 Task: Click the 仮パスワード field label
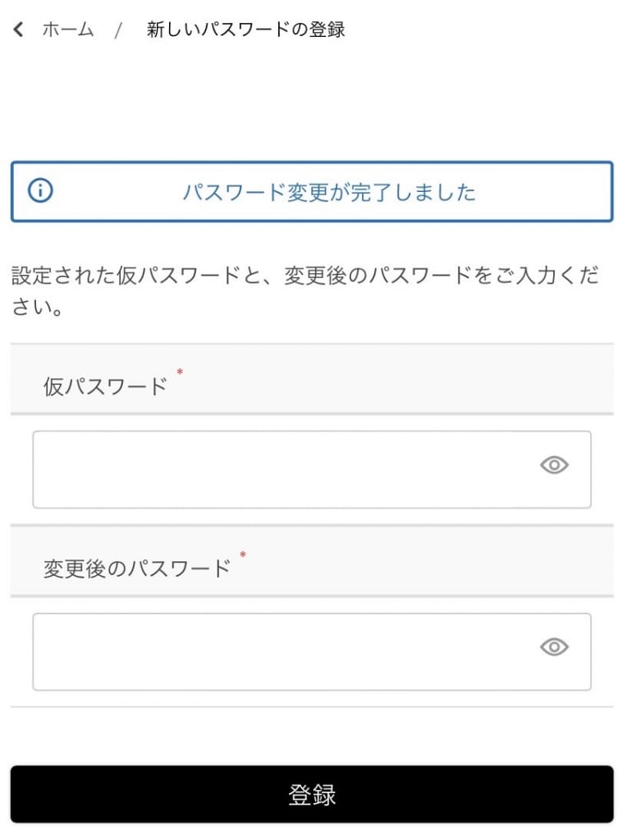pyautogui.click(x=105, y=386)
